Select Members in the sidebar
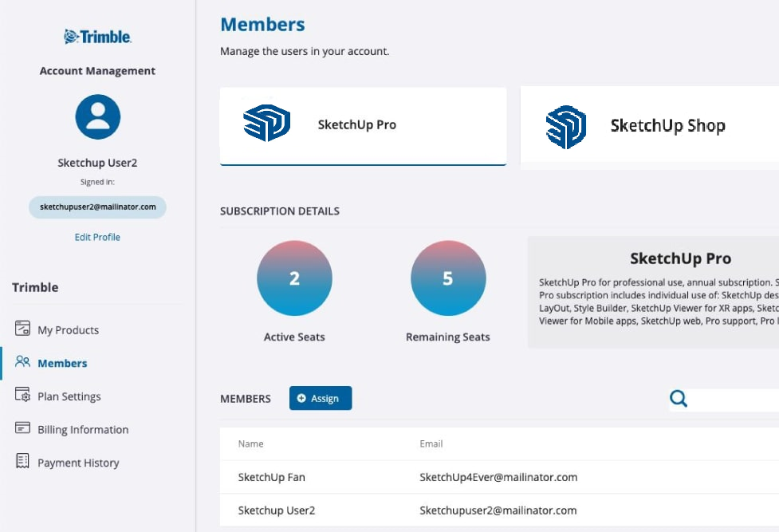The width and height of the screenshot is (779, 532). [x=62, y=364]
